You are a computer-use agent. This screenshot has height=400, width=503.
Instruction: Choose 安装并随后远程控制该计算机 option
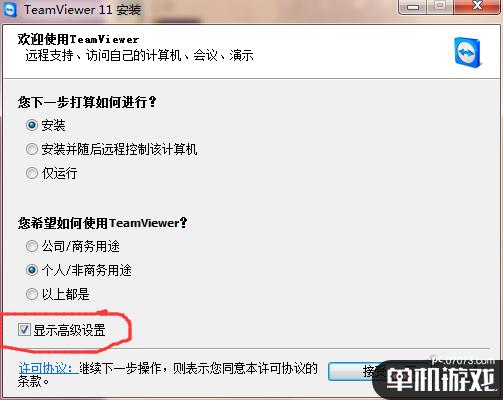[32, 149]
